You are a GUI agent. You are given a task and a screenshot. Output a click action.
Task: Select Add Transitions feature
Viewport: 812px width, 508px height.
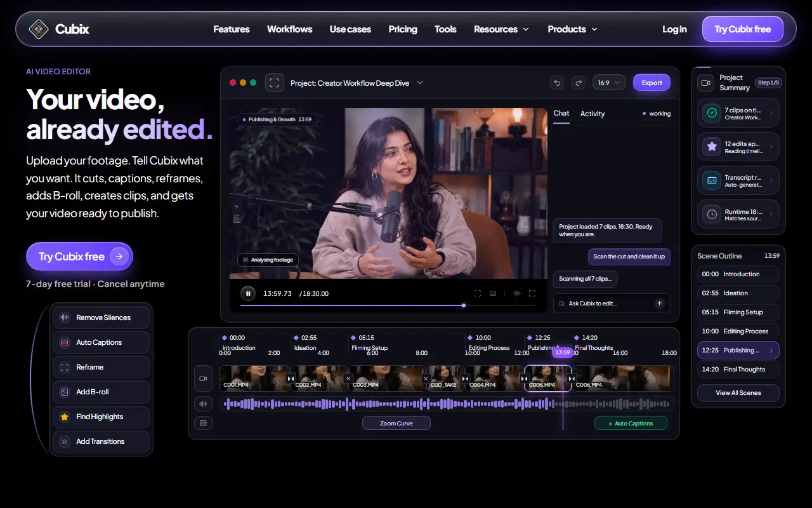tap(101, 441)
